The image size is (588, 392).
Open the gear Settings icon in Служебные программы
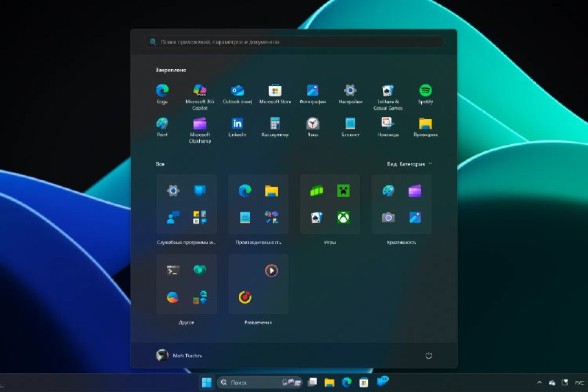[x=173, y=190]
